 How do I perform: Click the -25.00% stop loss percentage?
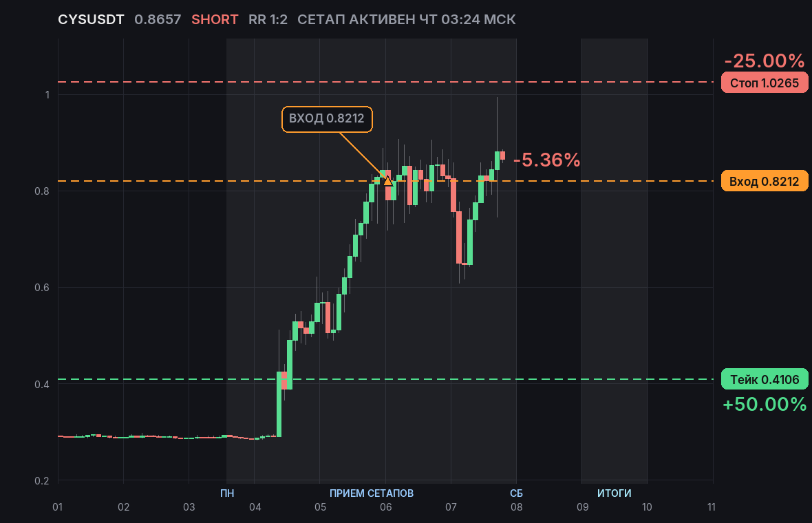coord(765,61)
